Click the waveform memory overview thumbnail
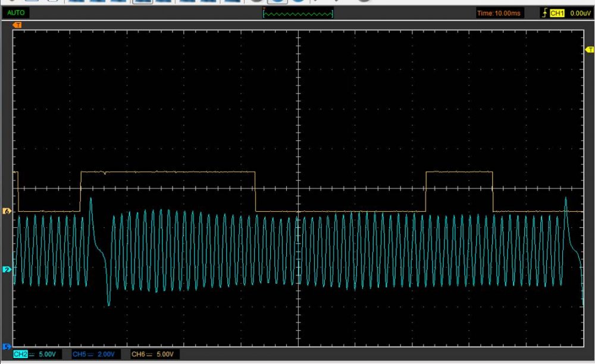The height and width of the screenshot is (364, 595). 298,13
